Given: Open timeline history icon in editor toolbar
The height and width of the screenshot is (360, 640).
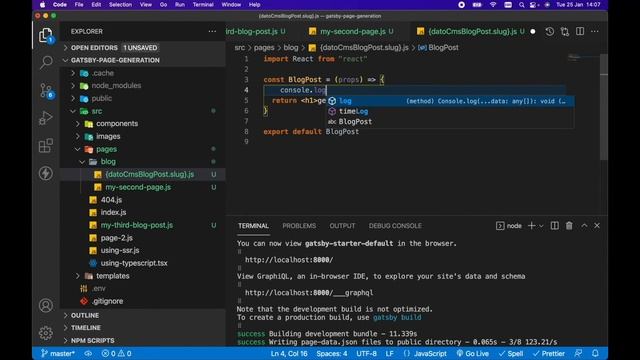Looking at the screenshot, I should [550, 31].
